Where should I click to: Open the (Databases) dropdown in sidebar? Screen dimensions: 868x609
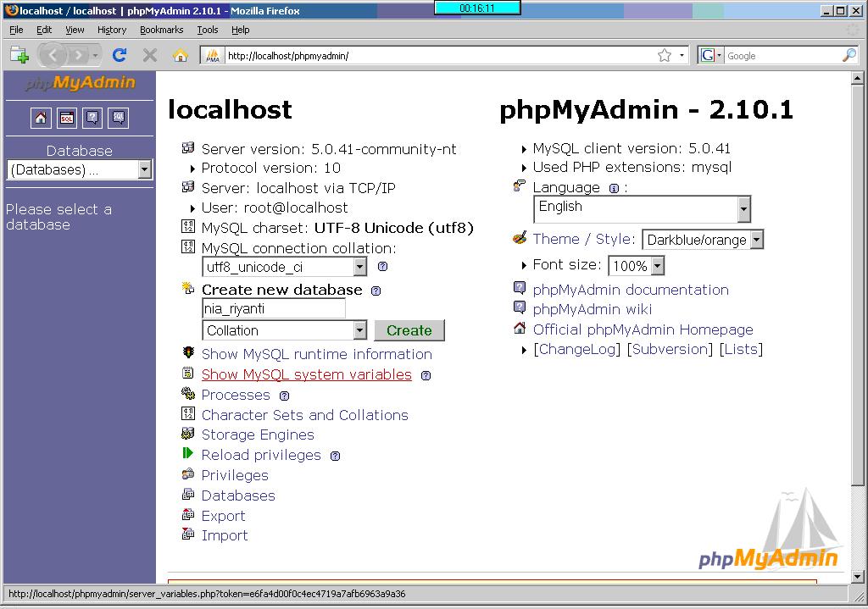click(x=79, y=169)
